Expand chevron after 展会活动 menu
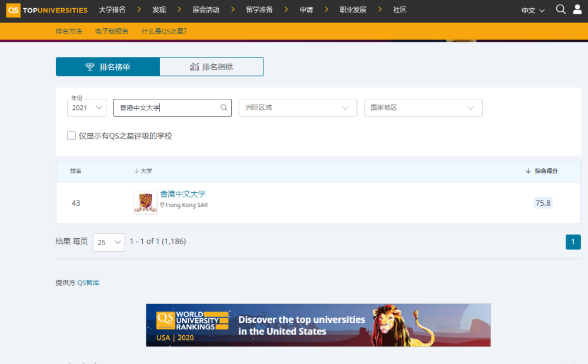The width and height of the screenshot is (588, 364). 233,9
